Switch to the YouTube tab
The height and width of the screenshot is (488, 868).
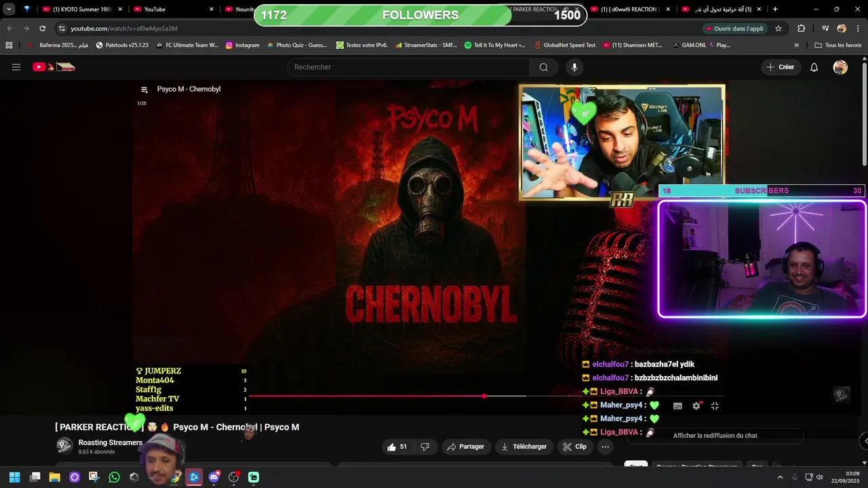(173, 9)
